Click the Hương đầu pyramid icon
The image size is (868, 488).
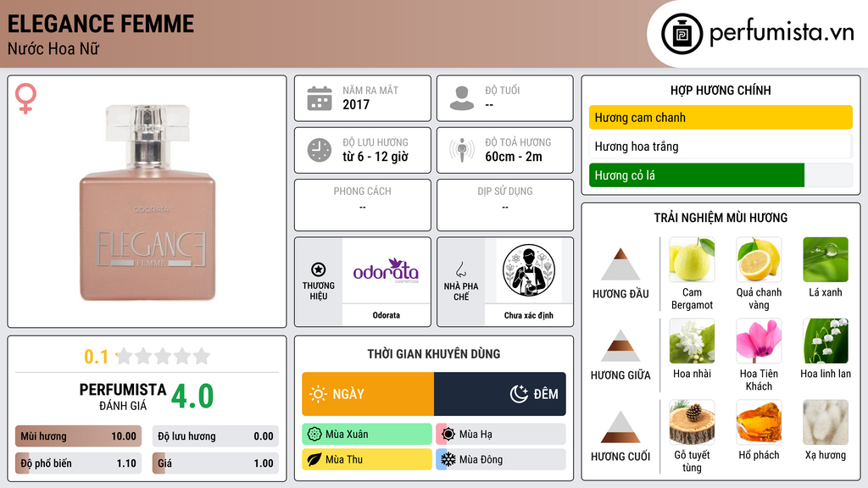coord(620,264)
